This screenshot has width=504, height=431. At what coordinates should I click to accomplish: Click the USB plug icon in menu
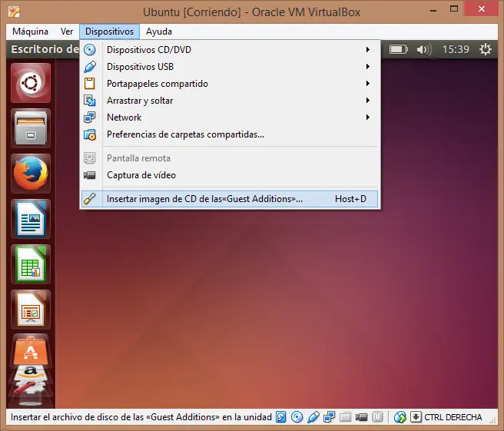(90, 67)
